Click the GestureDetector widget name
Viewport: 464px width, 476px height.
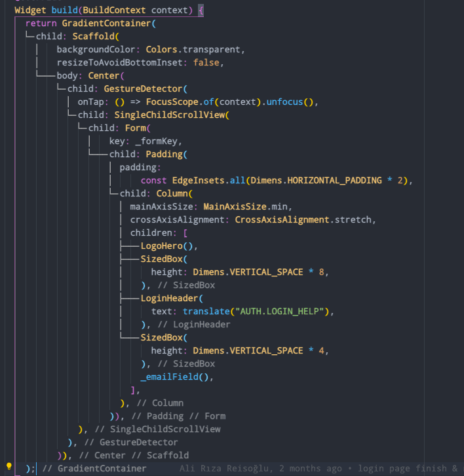[x=143, y=88]
